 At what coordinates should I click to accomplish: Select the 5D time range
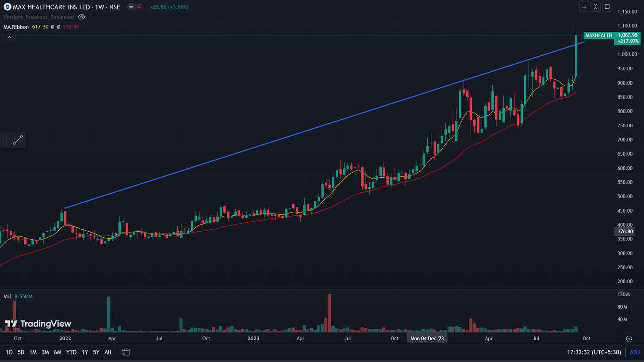21,352
